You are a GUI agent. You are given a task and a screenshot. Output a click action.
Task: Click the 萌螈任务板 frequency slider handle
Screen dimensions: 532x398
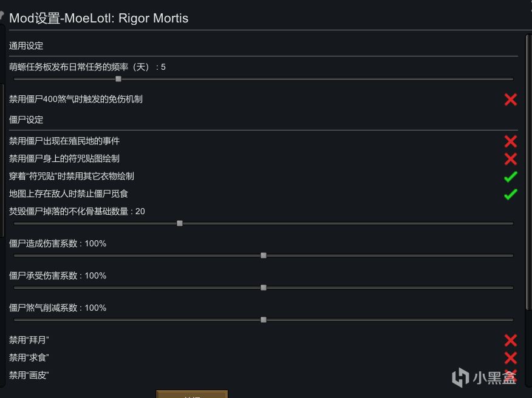[x=118, y=79]
